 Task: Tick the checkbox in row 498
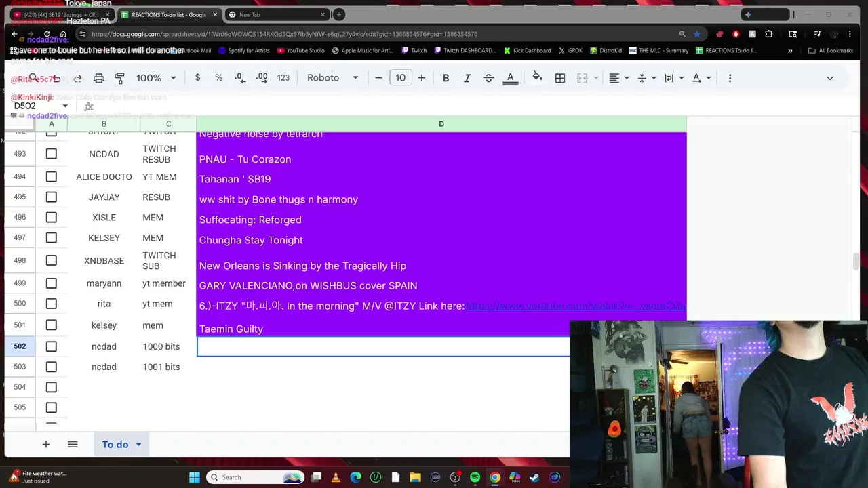(x=52, y=260)
